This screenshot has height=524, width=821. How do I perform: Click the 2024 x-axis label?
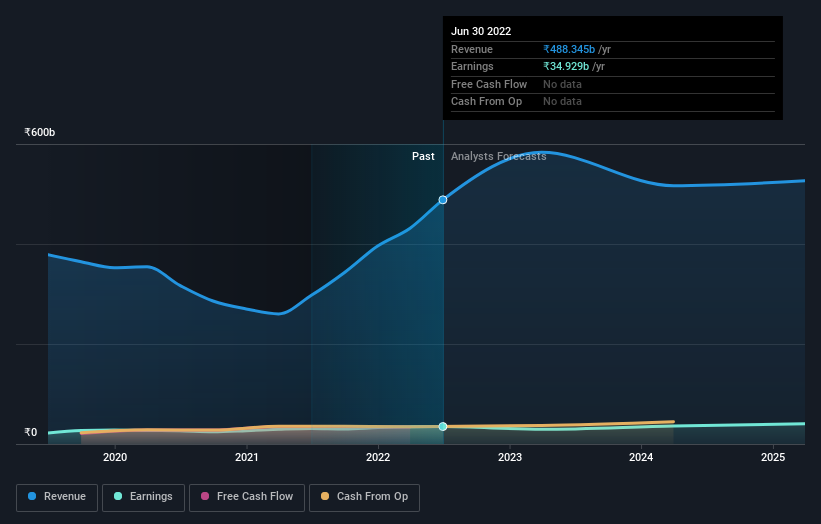(x=641, y=458)
